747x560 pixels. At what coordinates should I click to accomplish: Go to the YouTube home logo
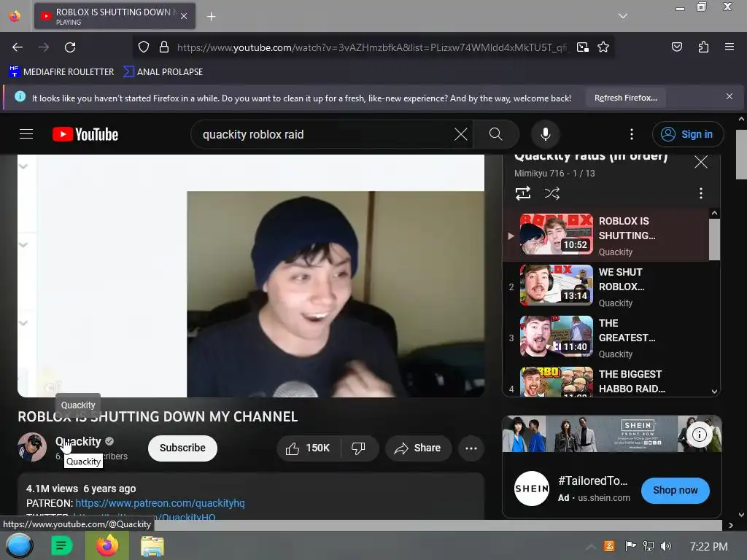pos(85,134)
